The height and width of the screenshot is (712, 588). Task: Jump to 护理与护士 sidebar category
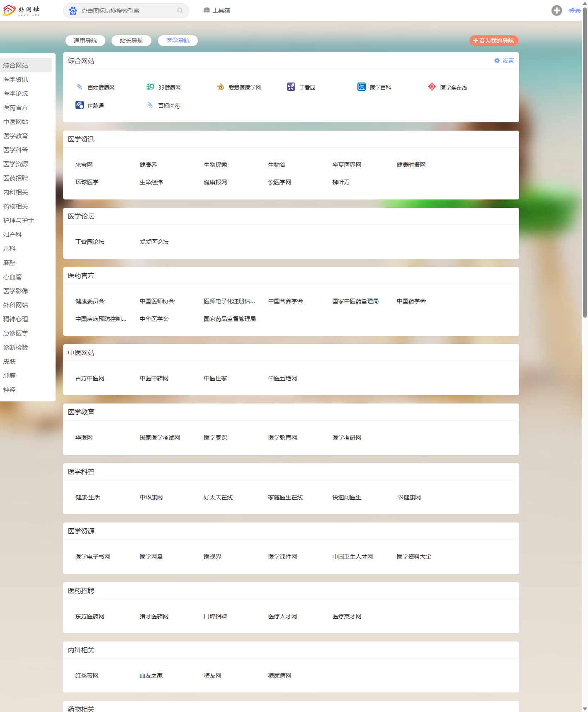(x=19, y=221)
